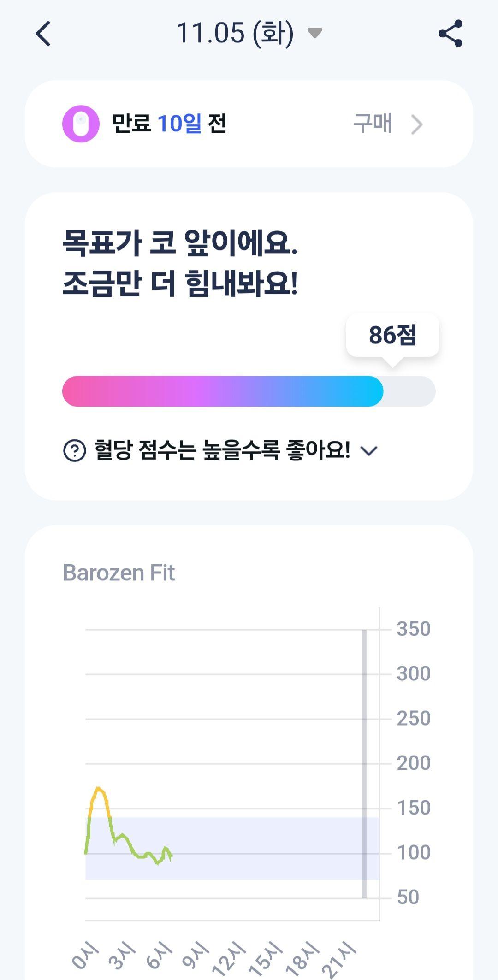498x980 pixels.
Task: Tap the 86점 score bubble
Action: click(x=393, y=335)
